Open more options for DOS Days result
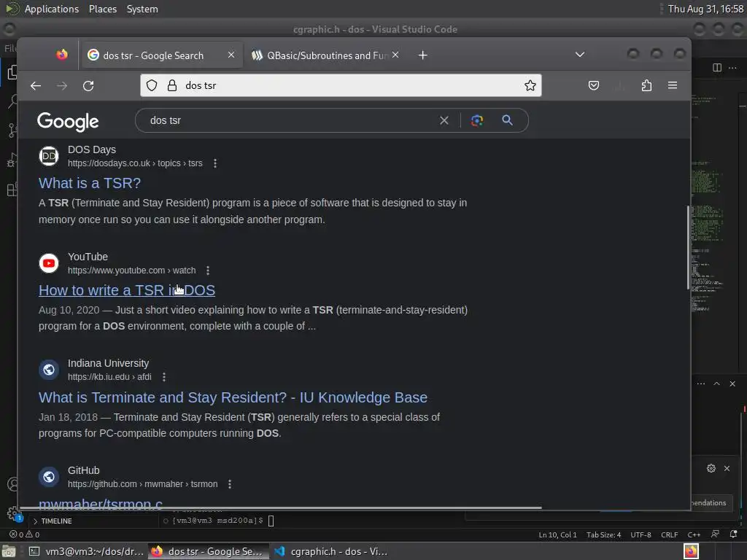 tap(215, 163)
